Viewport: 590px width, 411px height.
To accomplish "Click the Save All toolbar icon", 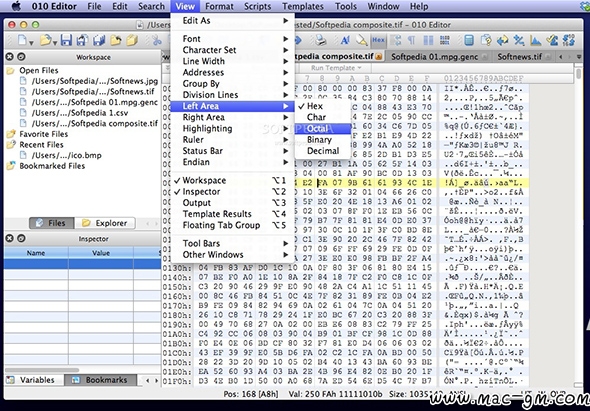I will coord(99,40).
